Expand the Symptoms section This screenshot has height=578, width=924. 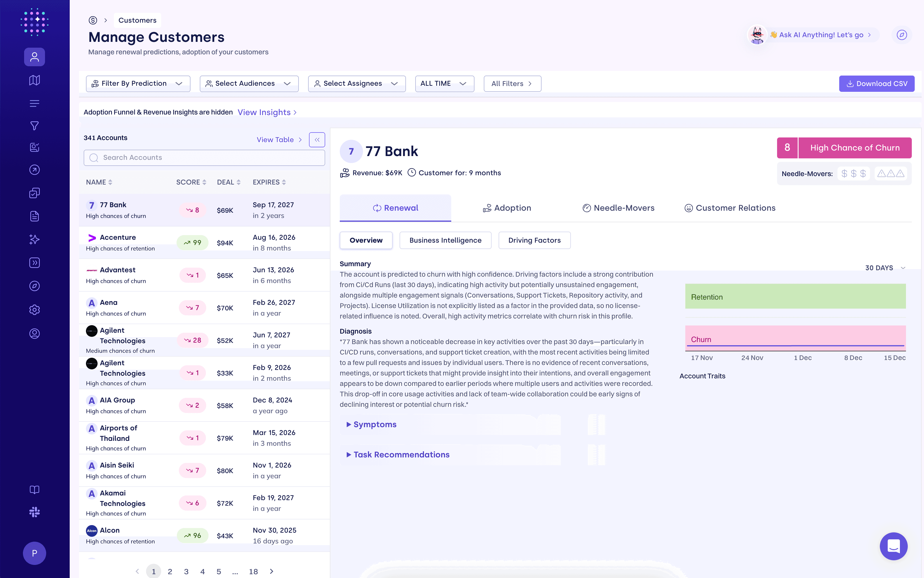click(x=374, y=424)
